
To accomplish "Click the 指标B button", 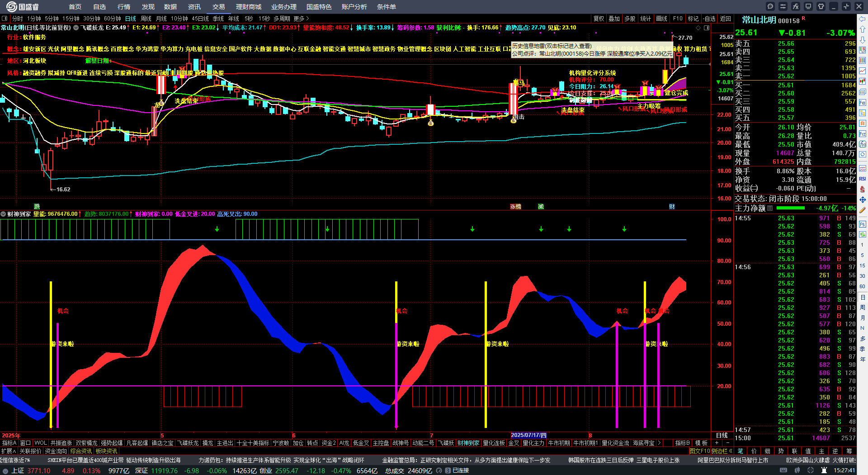I will pos(682,443).
